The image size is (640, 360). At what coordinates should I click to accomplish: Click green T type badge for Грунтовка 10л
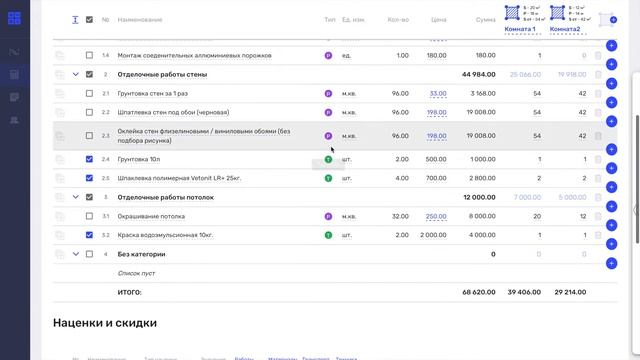[x=328, y=159]
